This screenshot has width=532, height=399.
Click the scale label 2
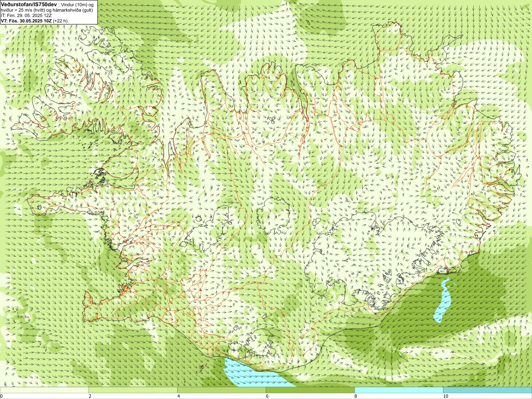(x=90, y=397)
